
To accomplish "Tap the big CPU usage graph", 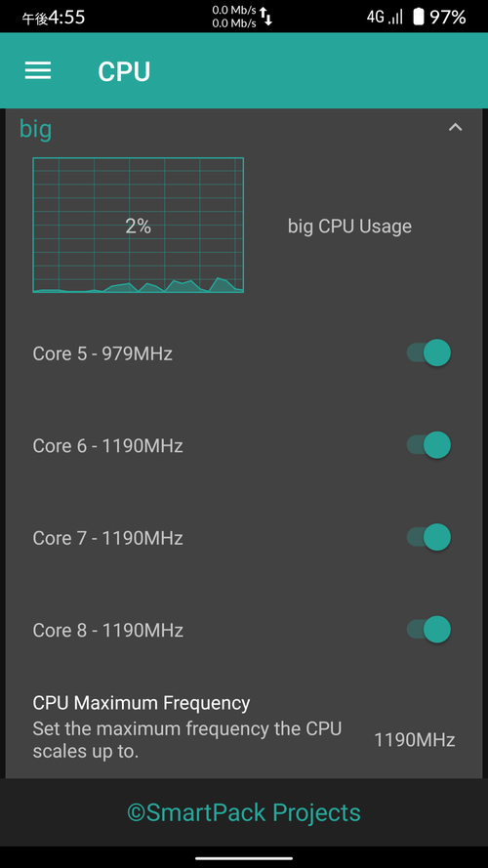I will coord(139,225).
